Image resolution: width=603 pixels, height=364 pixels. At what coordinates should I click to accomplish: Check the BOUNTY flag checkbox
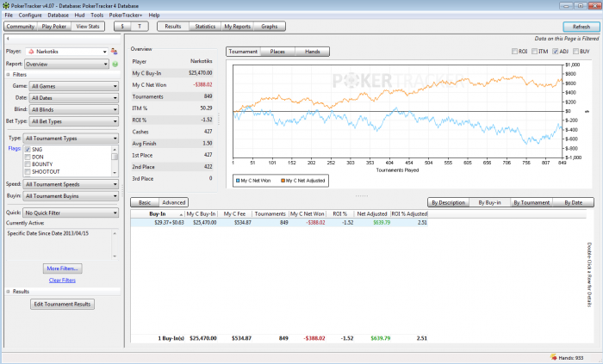(28, 164)
